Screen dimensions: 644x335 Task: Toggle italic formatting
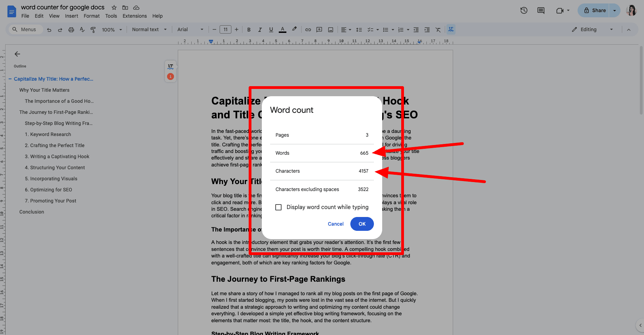pos(260,30)
